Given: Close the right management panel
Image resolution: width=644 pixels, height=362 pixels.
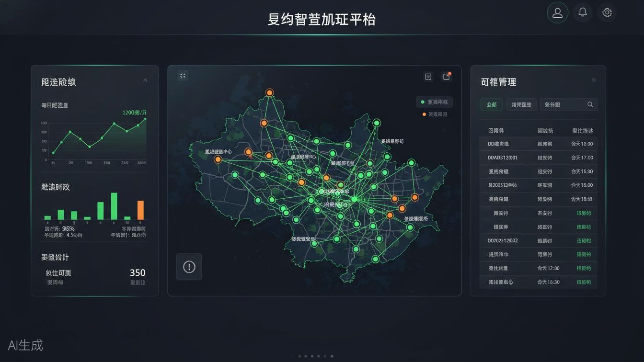Looking at the screenshot, I should point(594,80).
